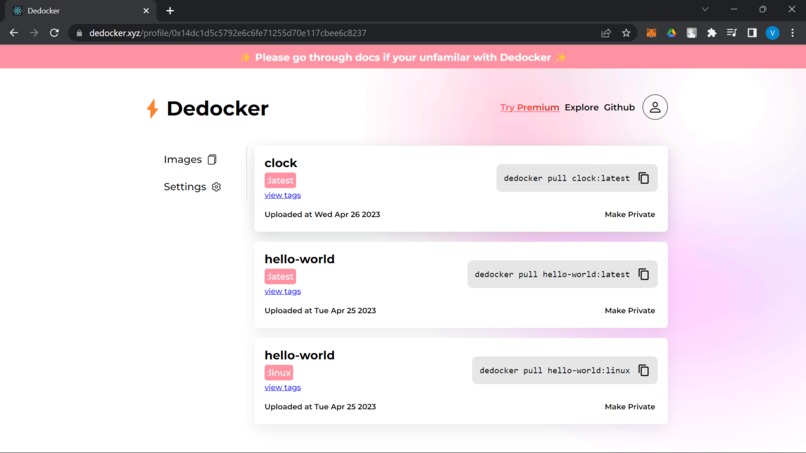Open the media control playlist icon
The width and height of the screenshot is (806, 453).
click(x=731, y=33)
